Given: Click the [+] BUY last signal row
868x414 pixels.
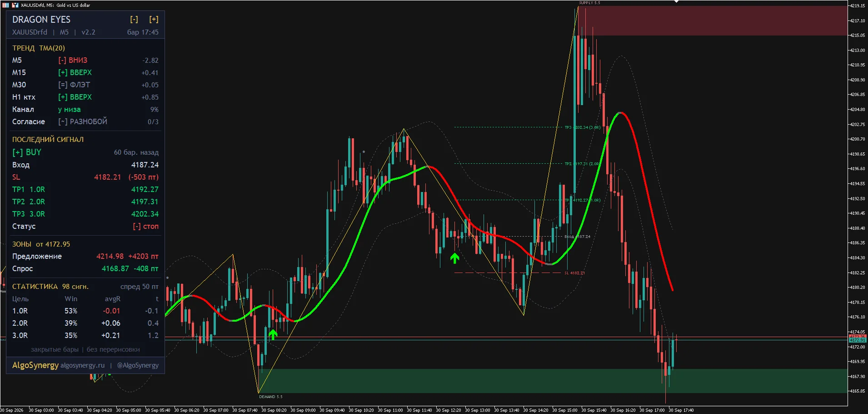Looking at the screenshot, I should coord(85,152).
